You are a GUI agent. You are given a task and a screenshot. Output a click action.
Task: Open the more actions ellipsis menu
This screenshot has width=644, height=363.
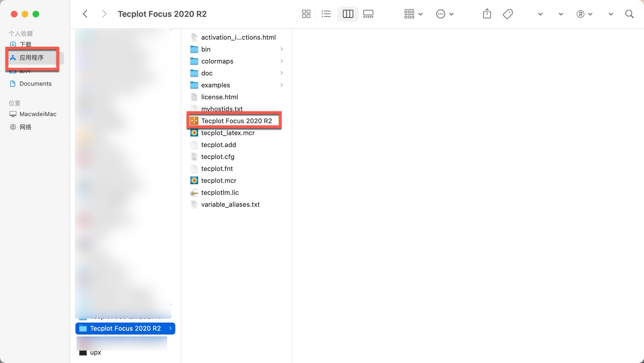445,14
